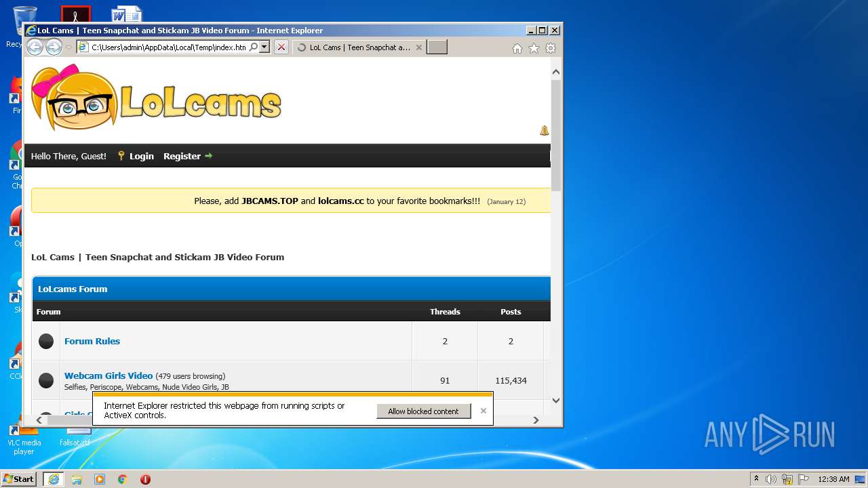Screen dimensions: 868x488
Task: Open the volume control in the system tray
Action: [x=771, y=479]
